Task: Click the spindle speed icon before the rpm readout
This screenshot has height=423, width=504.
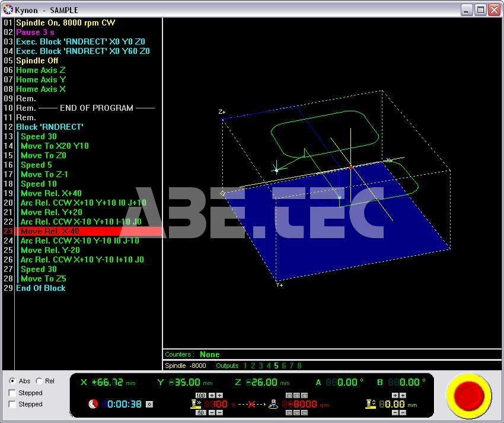Action: 273,404
